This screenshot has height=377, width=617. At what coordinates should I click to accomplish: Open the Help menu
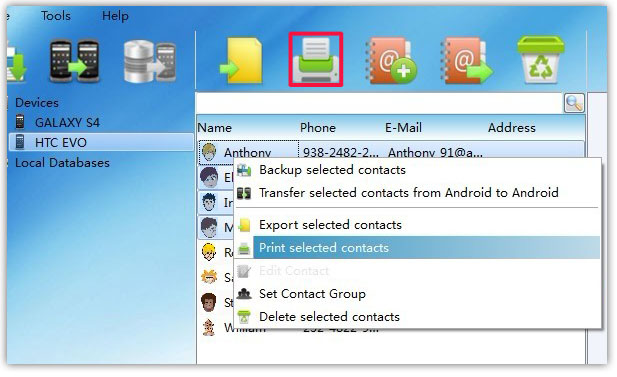coord(115,16)
